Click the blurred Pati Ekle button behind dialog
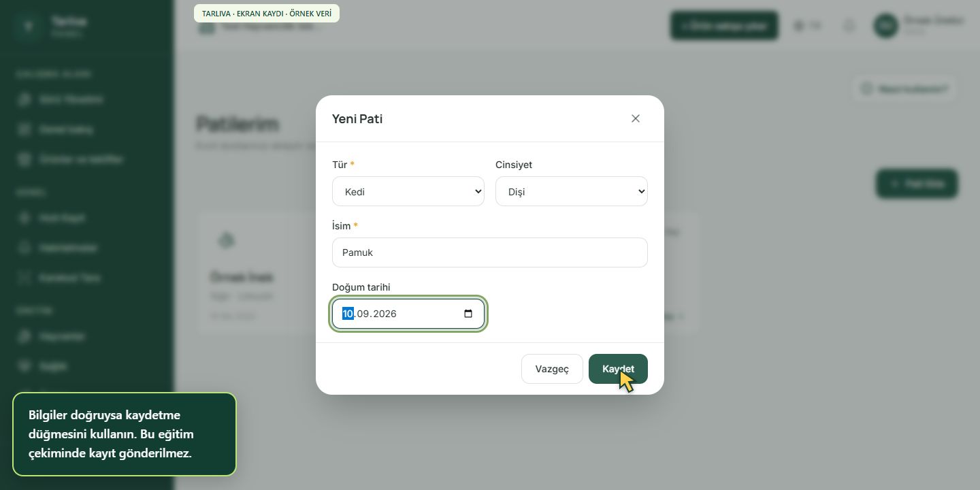Screen dimensions: 980x490 pyautogui.click(x=917, y=184)
